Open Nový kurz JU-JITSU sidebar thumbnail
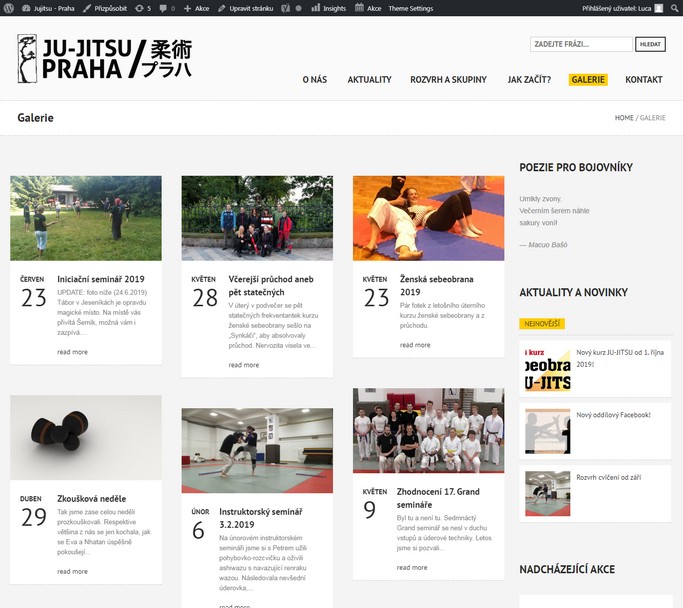Image resolution: width=683 pixels, height=608 pixels. [548, 369]
